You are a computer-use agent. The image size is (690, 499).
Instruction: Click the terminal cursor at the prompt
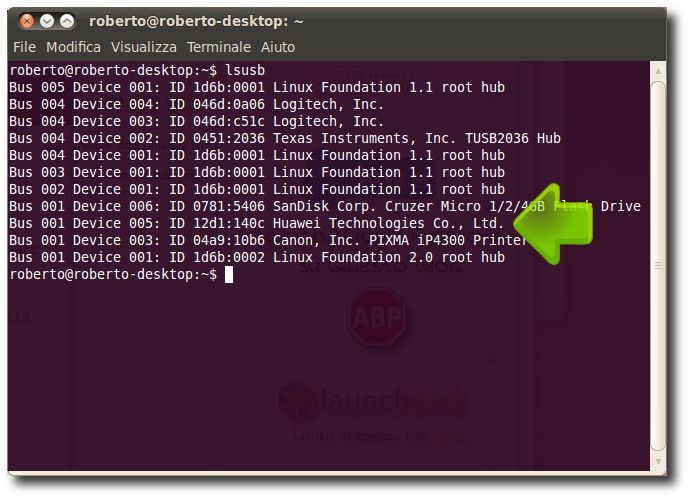229,275
